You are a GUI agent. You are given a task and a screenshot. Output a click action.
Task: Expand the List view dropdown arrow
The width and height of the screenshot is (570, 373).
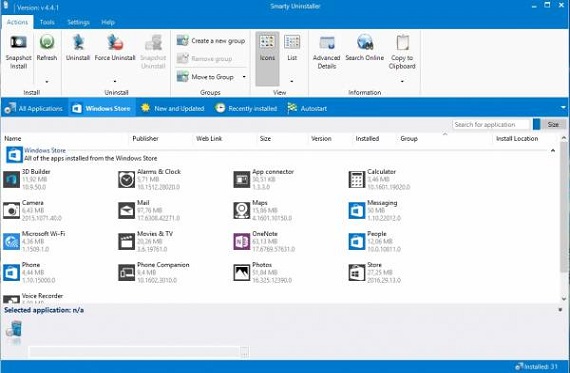tap(292, 81)
